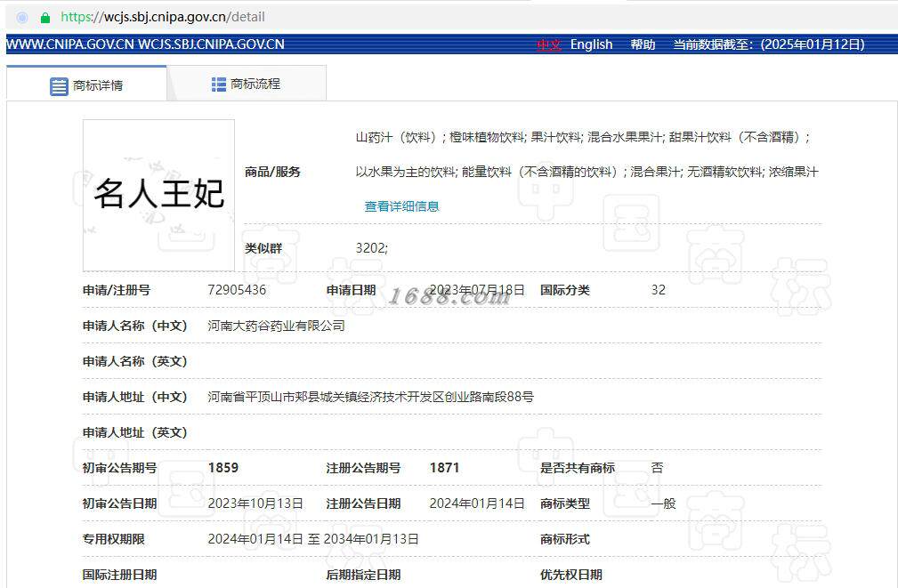Click the 商标形式 label
This screenshot has width=898, height=588.
pyautogui.click(x=564, y=539)
